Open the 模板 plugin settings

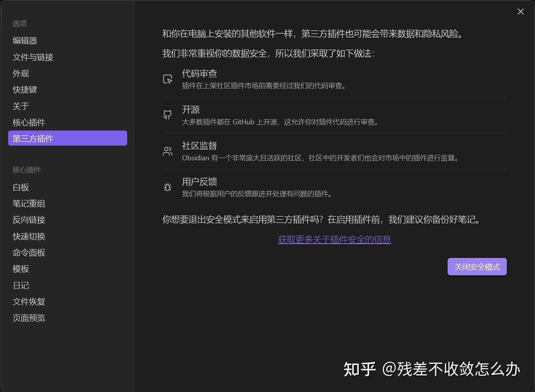68,269
